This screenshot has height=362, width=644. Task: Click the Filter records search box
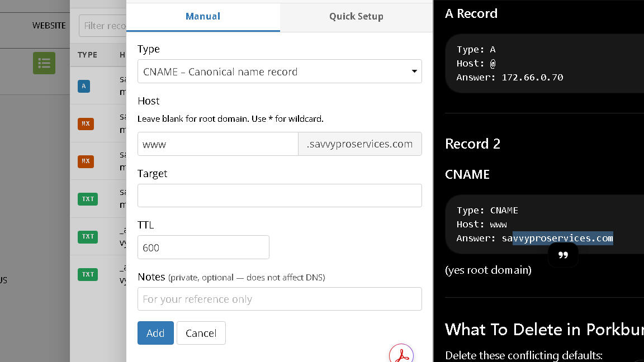(104, 26)
